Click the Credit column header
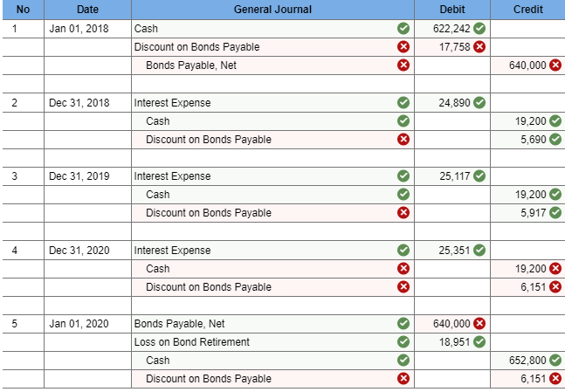The width and height of the screenshot is (565, 392). tap(527, 10)
